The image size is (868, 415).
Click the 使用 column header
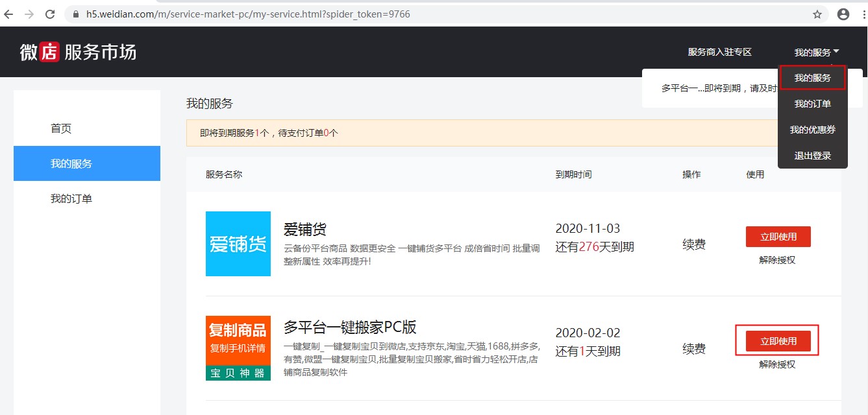point(756,174)
